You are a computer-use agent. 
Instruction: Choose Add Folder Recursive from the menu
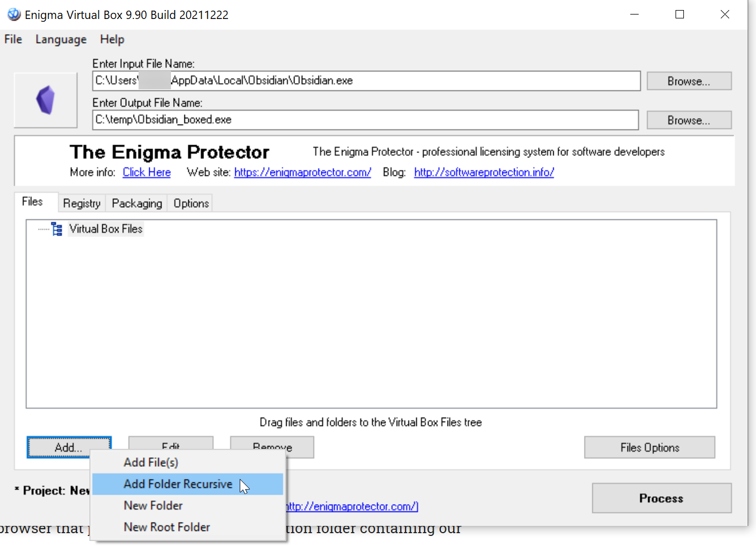coord(188,484)
